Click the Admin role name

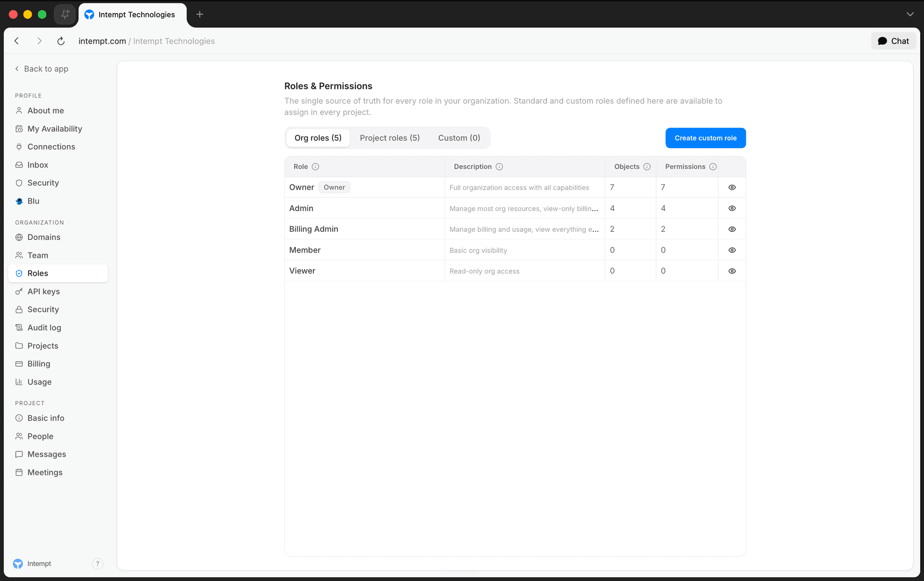[301, 208]
